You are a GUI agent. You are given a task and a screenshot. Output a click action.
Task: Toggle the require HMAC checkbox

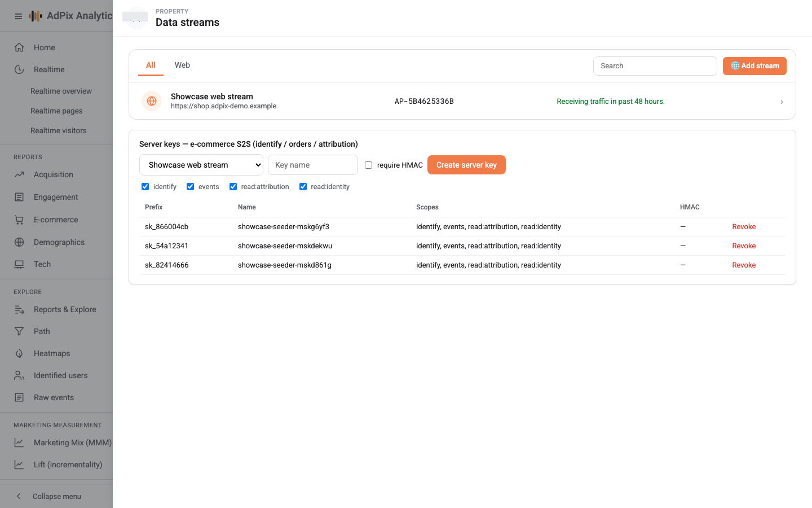(369, 165)
